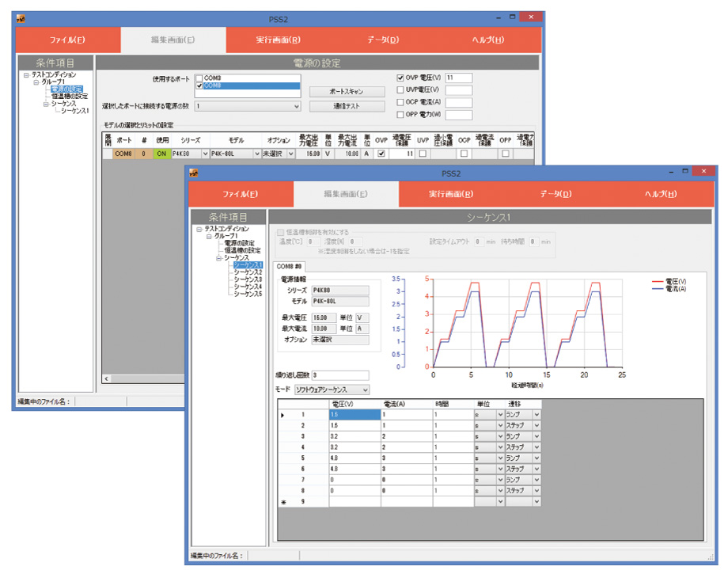Click the PSS2 app icon in the front window title bar
The height and width of the screenshot is (574, 728).
pos(194,173)
